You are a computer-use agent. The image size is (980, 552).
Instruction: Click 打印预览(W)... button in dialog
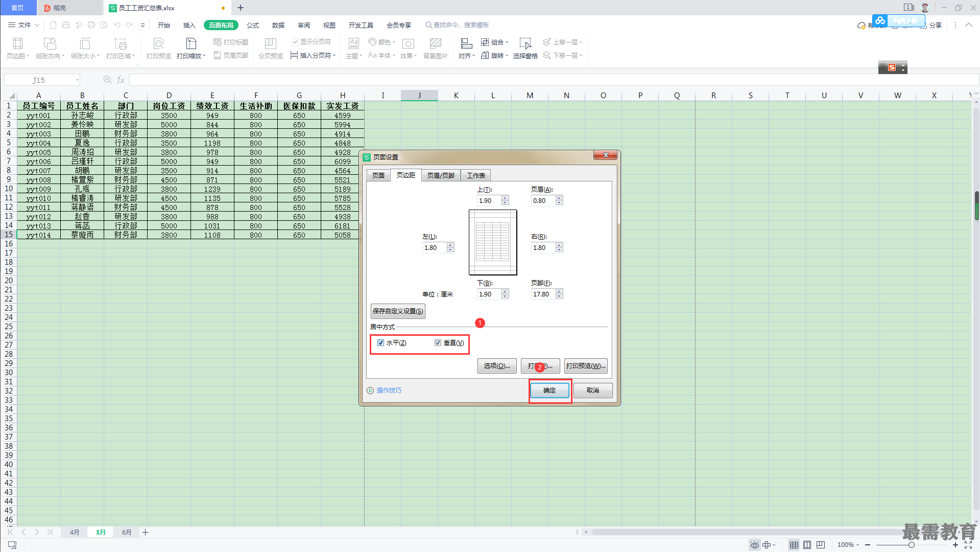point(586,366)
